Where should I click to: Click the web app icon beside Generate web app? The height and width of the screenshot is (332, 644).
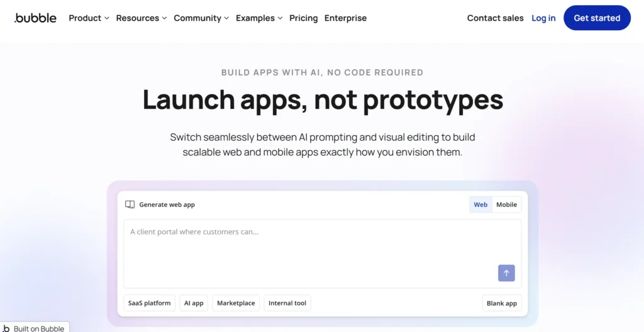(130, 204)
